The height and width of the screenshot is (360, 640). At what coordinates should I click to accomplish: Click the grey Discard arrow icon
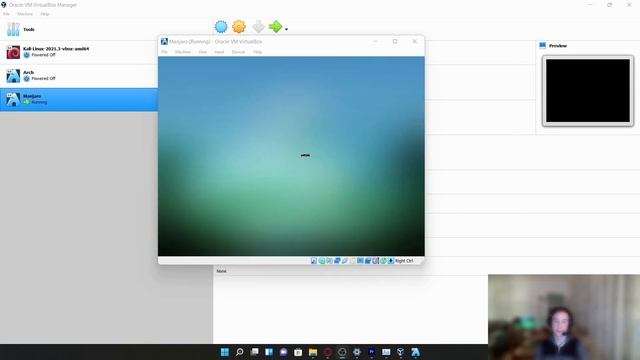click(258, 27)
